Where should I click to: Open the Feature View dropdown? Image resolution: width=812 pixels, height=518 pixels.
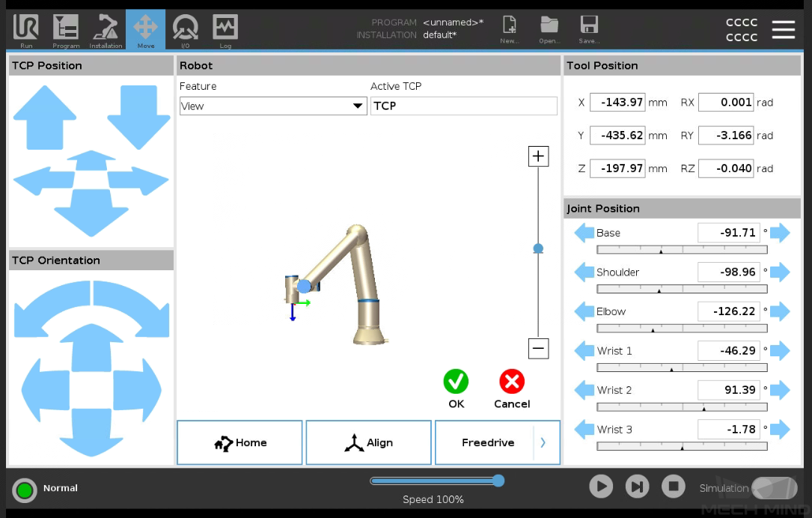tap(273, 106)
